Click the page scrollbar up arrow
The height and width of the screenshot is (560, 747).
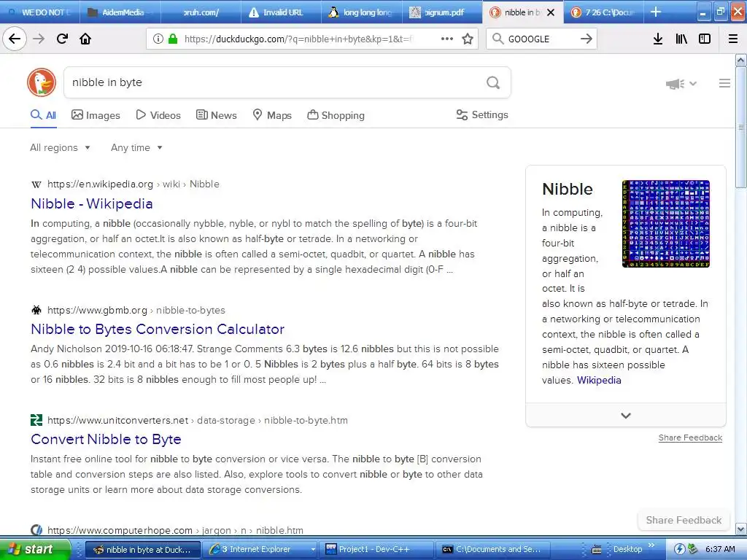tap(740, 60)
